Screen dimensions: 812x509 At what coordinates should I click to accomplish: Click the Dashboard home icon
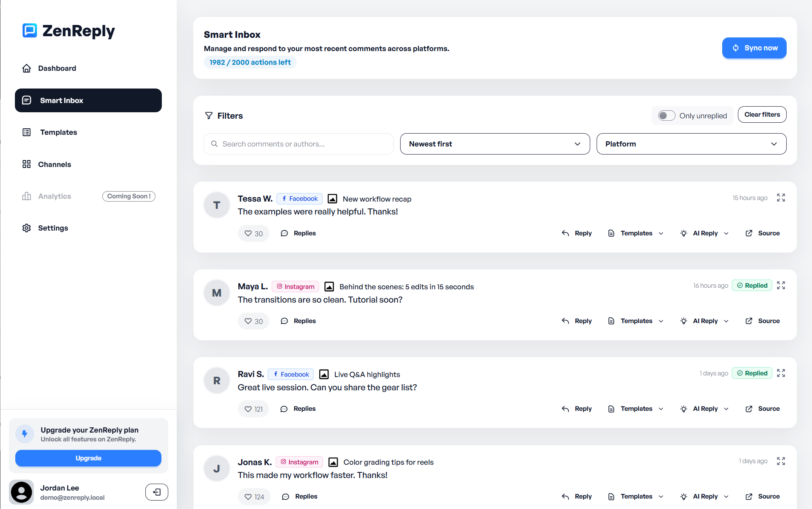coord(27,68)
